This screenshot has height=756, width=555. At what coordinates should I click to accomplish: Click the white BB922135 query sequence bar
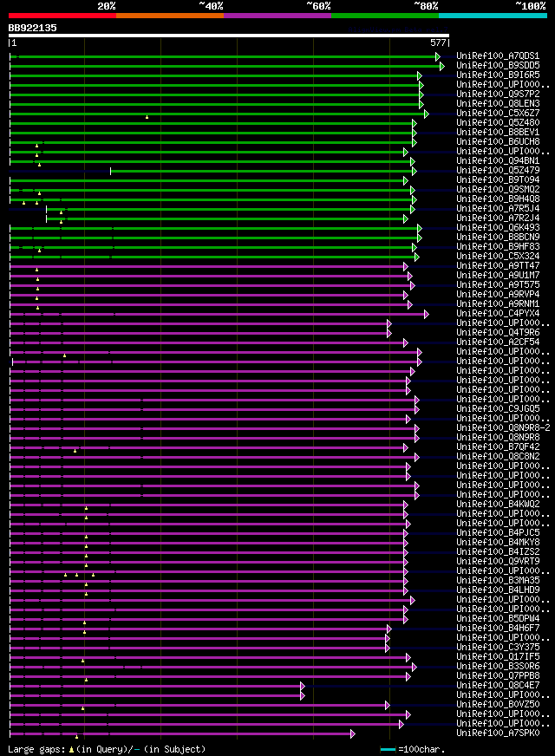[x=229, y=36]
